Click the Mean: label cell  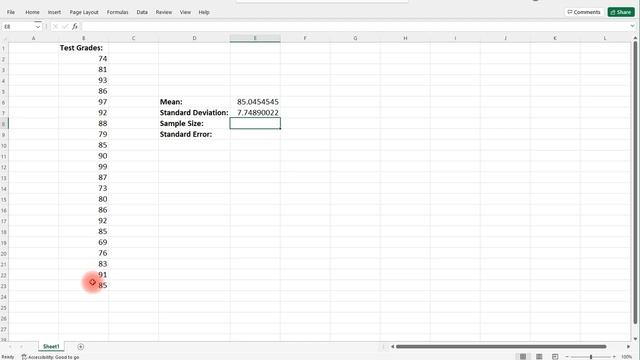[x=194, y=102]
